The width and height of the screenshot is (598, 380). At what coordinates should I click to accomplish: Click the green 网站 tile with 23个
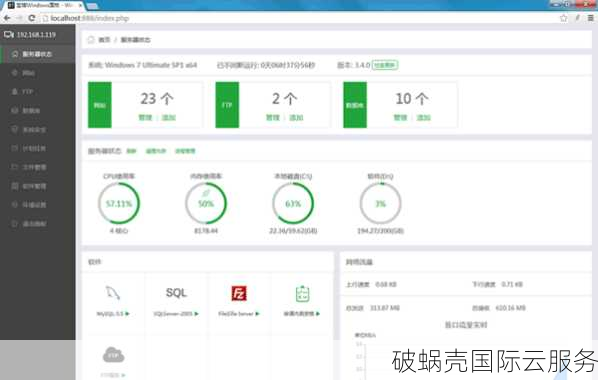[x=100, y=105]
